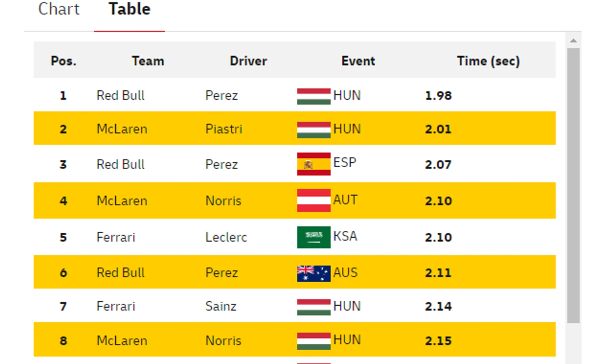Click the Spain flag icon
591x364 pixels.
(x=314, y=164)
